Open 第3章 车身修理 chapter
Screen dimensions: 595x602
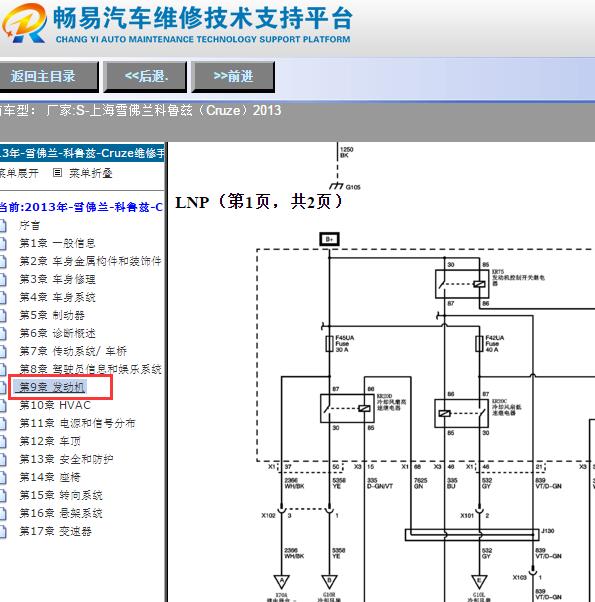(x=57, y=279)
